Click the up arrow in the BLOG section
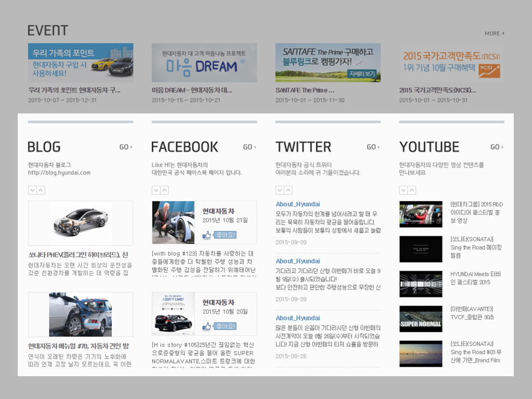Viewport: 532px width, 399px height. [40, 190]
